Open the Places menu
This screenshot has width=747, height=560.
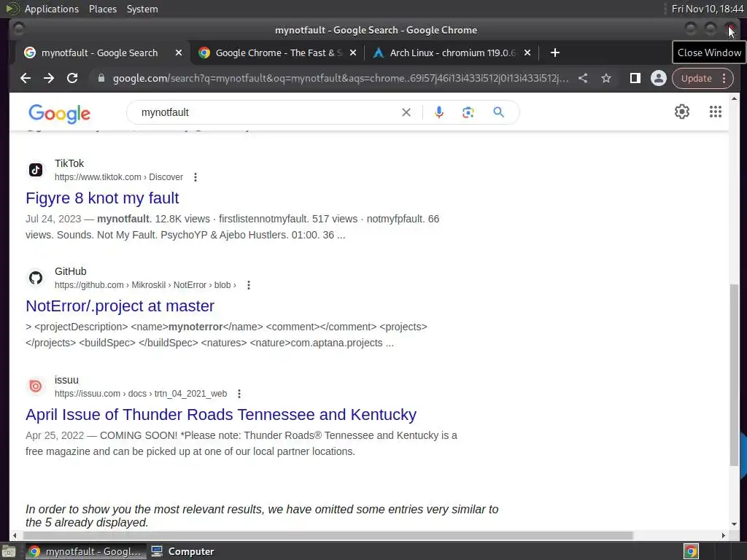(x=102, y=9)
